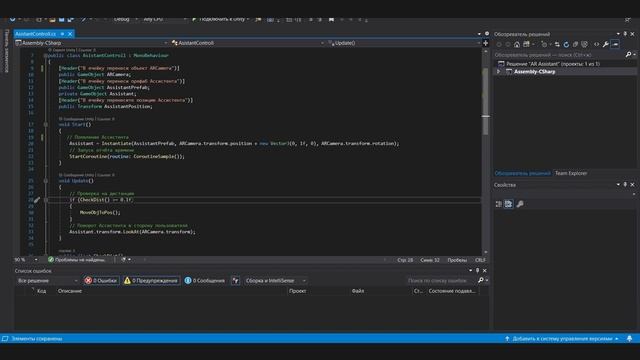The width and height of the screenshot is (640, 360).
Task: Toggle the preview selected items button
Action: coord(616,44)
